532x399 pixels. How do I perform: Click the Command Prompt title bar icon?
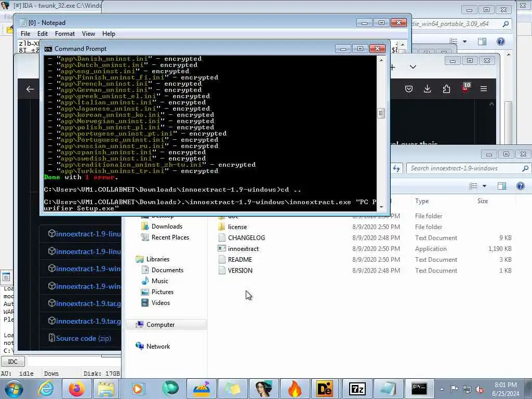(48, 49)
